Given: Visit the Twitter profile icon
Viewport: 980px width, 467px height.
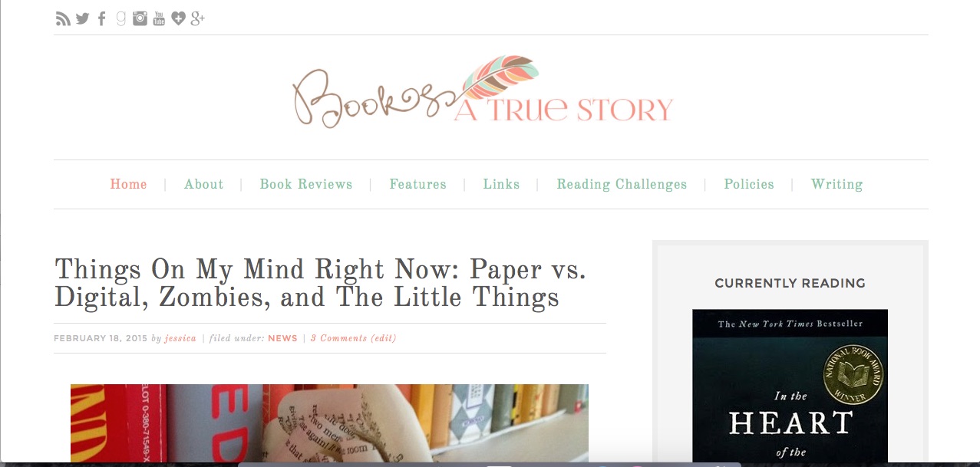Looking at the screenshot, I should pyautogui.click(x=82, y=19).
